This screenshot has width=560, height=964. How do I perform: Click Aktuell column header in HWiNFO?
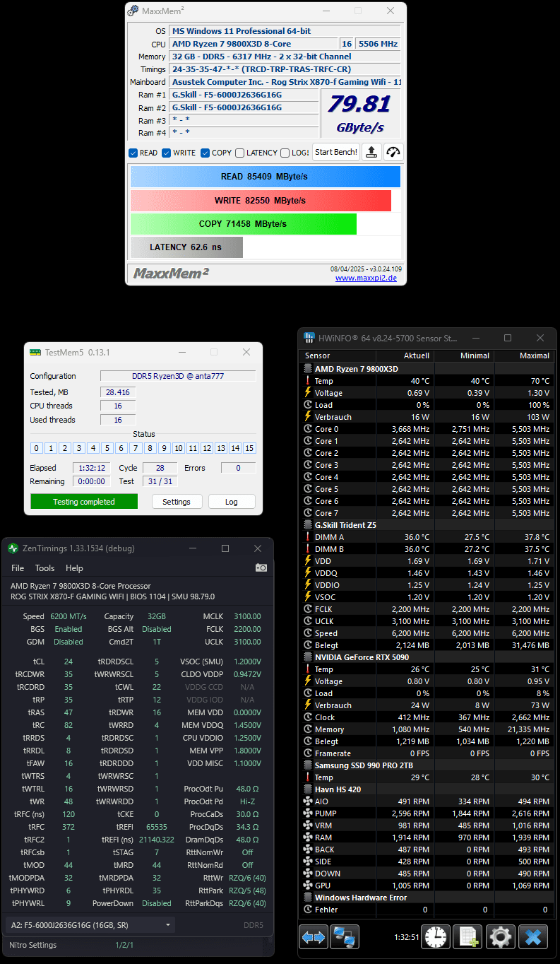tap(405, 356)
